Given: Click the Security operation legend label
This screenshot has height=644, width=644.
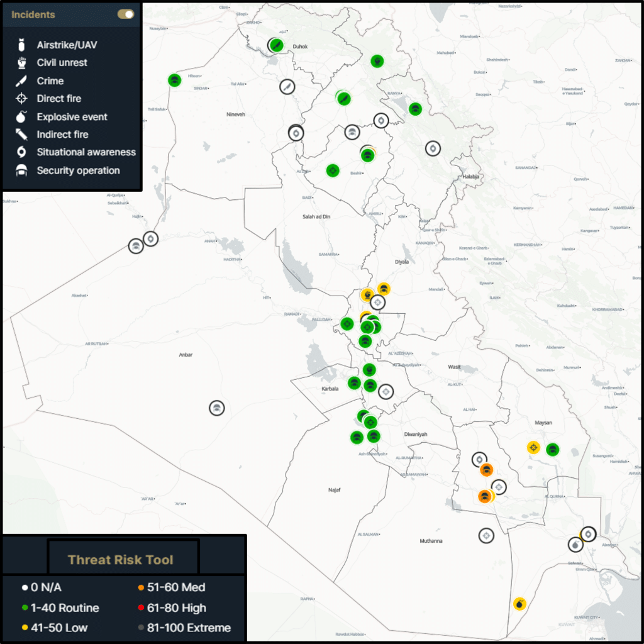Looking at the screenshot, I should pyautogui.click(x=78, y=170).
